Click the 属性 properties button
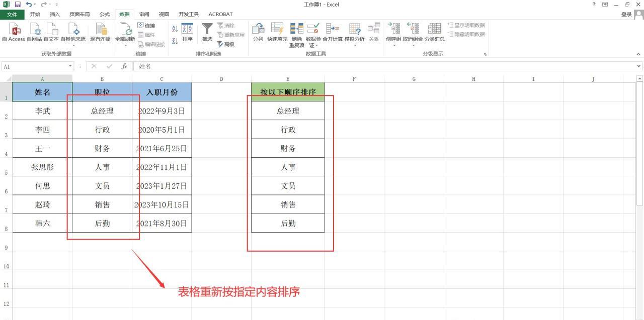The height and width of the screenshot is (320, 644). (x=146, y=35)
